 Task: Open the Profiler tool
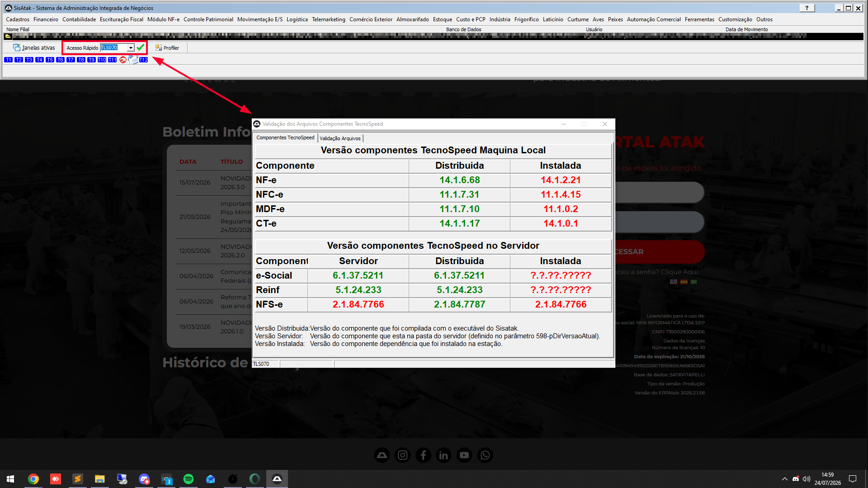pos(167,47)
